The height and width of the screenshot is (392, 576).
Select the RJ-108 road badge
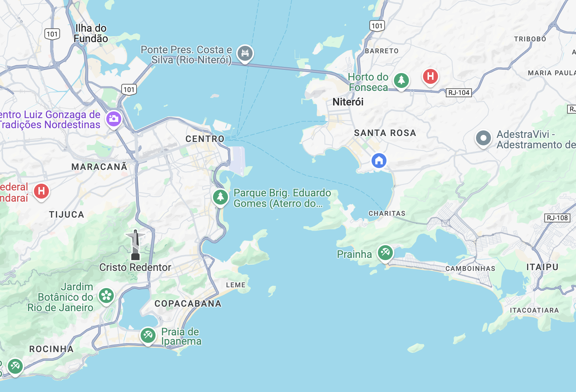[x=557, y=218]
